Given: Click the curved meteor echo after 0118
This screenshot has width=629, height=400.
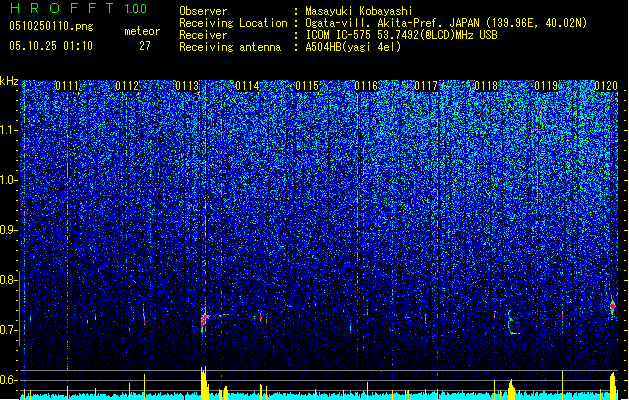Looking at the screenshot, I should coord(511,323).
